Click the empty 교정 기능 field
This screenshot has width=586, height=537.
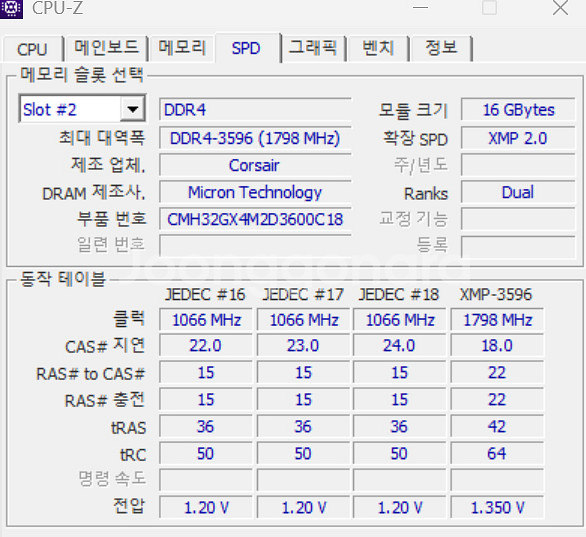518,219
